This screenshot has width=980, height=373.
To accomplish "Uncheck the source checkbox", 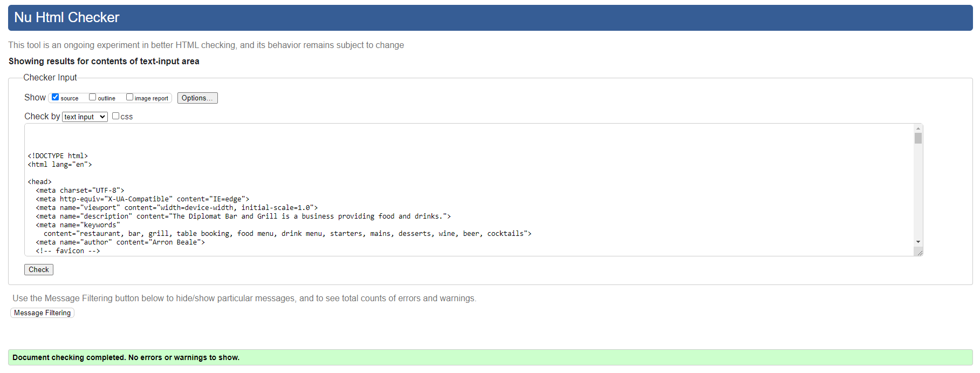I will 55,97.
